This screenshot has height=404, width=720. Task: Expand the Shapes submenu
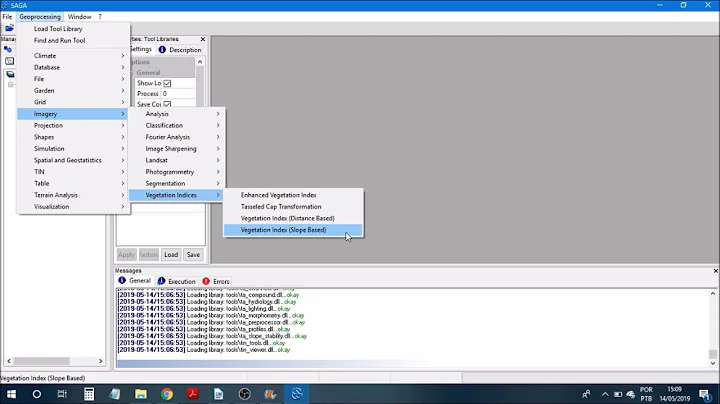tap(73, 137)
